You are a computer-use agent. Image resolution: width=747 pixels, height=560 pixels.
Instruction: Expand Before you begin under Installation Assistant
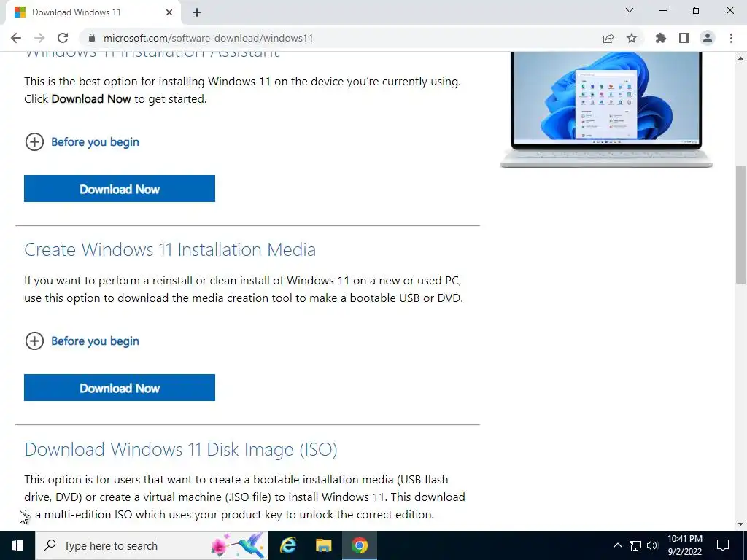coord(82,142)
